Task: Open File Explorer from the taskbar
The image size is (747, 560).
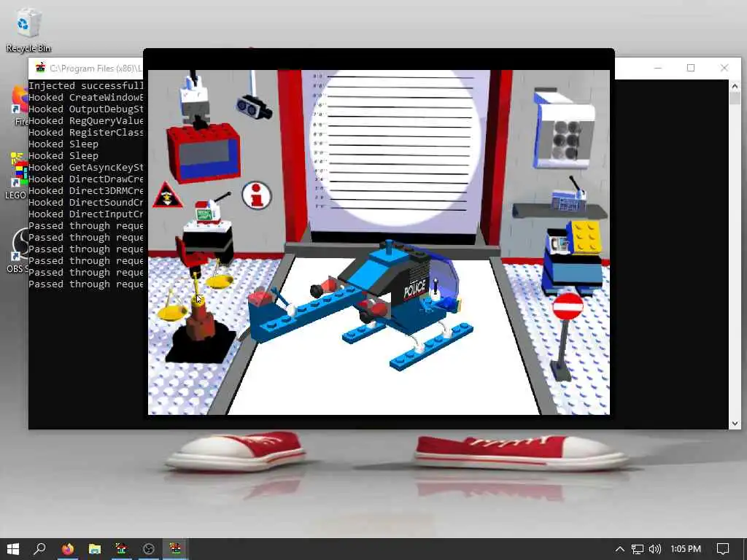Action: (95, 549)
